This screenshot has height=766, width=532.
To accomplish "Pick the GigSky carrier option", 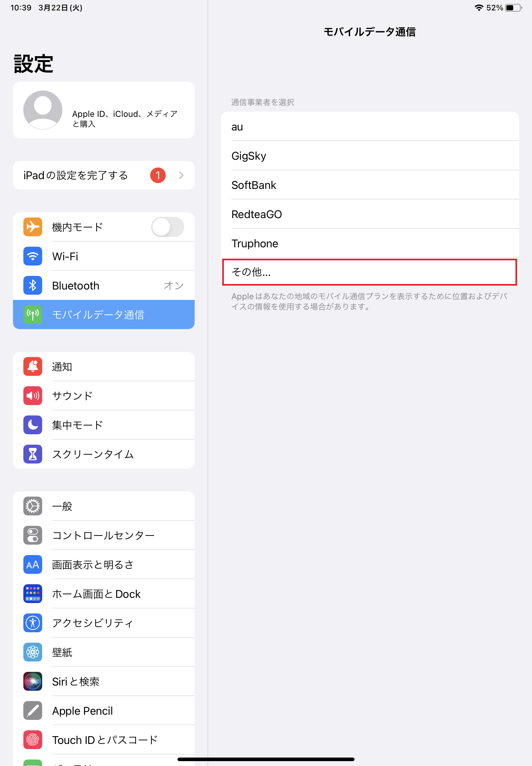I will click(x=370, y=156).
